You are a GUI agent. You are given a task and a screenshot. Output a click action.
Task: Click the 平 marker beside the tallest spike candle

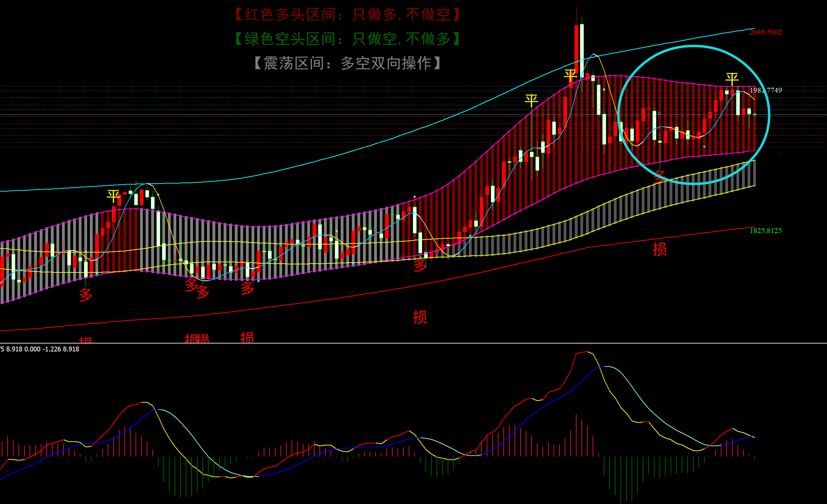coord(570,76)
